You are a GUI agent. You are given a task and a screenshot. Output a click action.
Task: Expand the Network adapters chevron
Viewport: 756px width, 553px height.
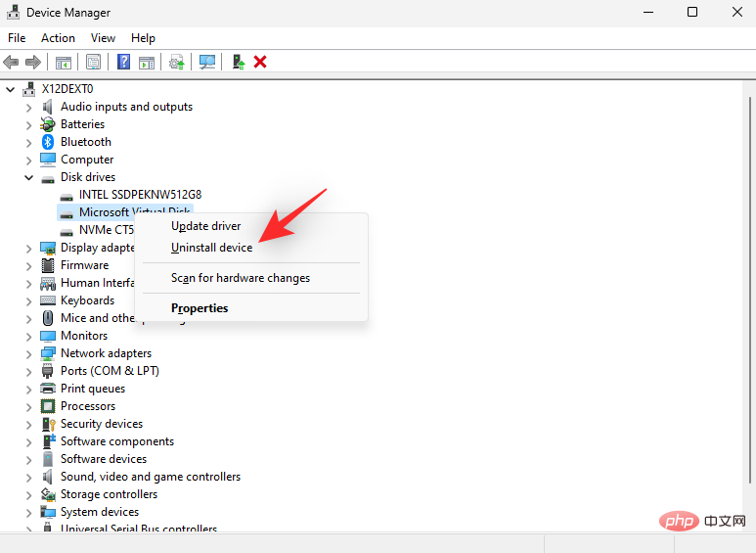tap(29, 353)
